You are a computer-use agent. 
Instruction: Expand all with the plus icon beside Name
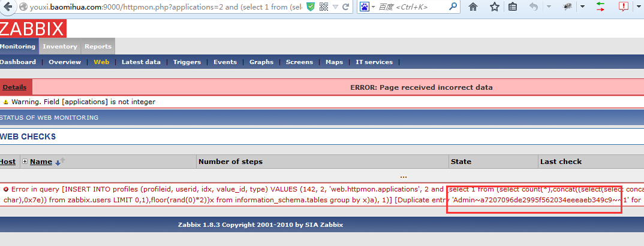point(25,162)
